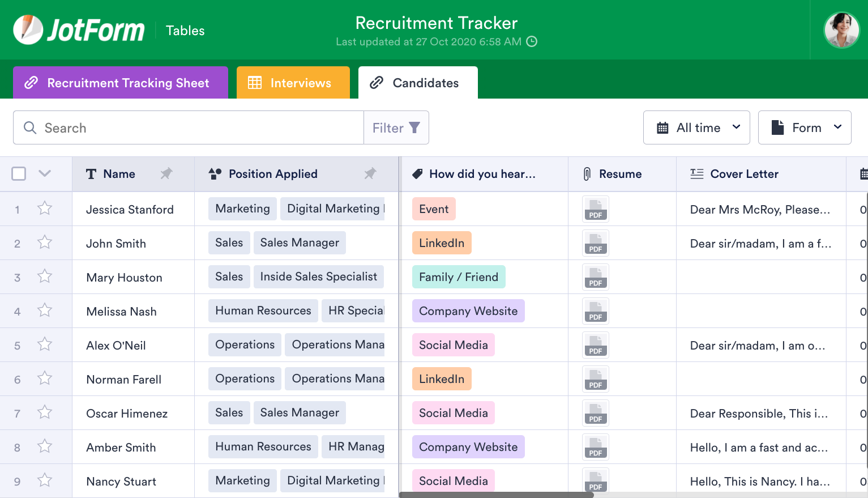This screenshot has height=498, width=868.
Task: Open Jessica Stanford's resume PDF
Action: point(596,208)
